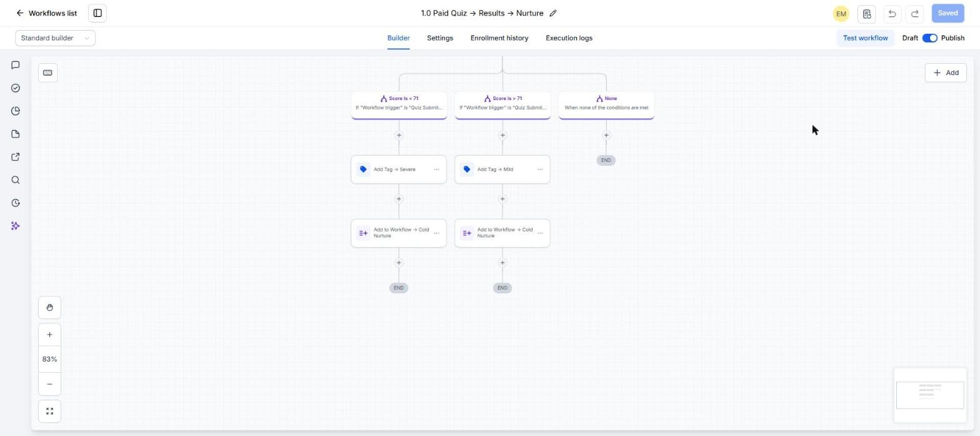Open options for Add to Workflow under Mild
Image resolution: width=980 pixels, height=436 pixels.
click(x=540, y=233)
